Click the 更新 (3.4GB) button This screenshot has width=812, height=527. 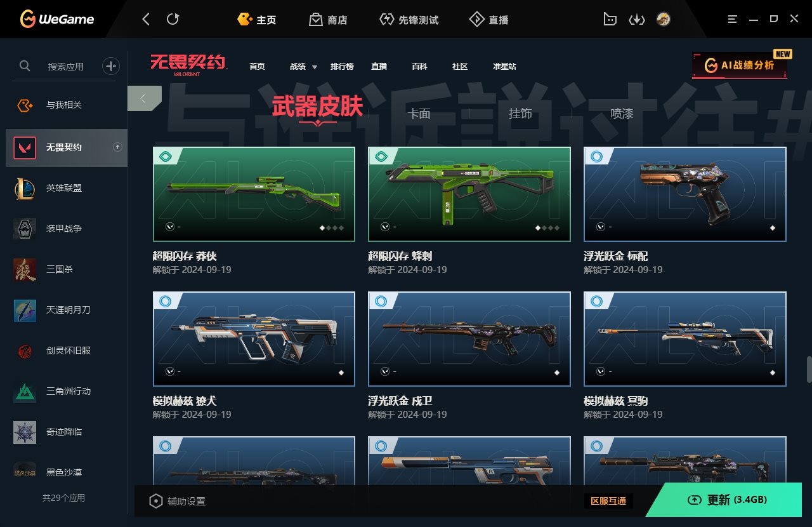[727, 500]
